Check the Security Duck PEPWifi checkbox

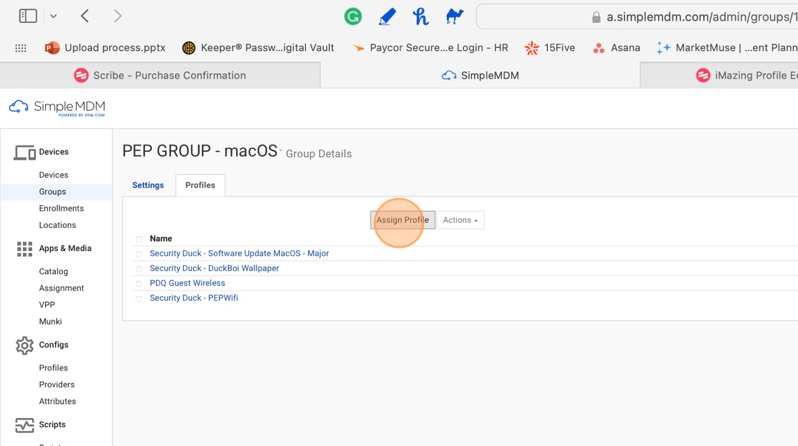[x=139, y=298]
